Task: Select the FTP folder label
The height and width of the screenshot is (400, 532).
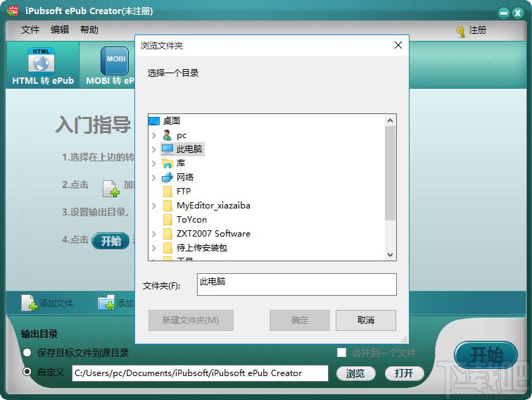Action: [x=184, y=192]
